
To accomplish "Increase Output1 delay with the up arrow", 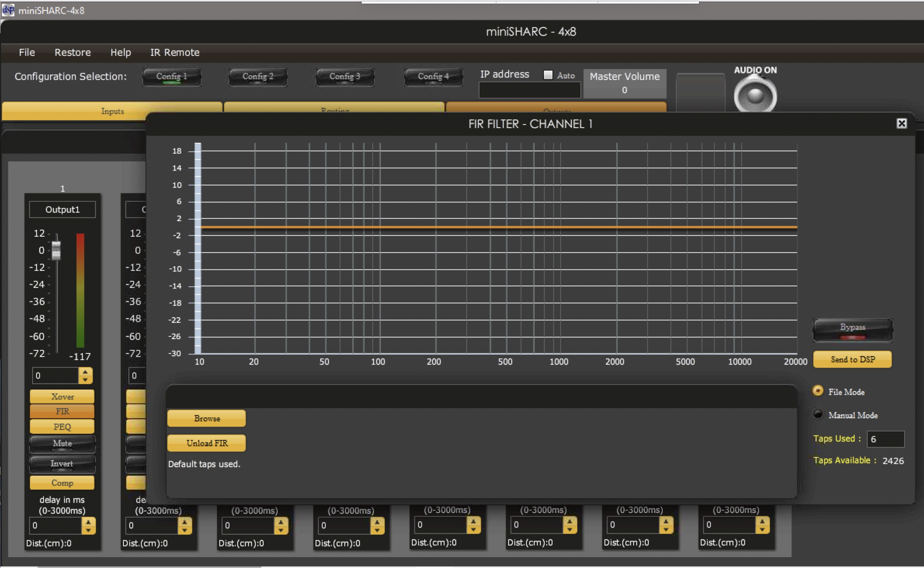I will pyautogui.click(x=89, y=522).
